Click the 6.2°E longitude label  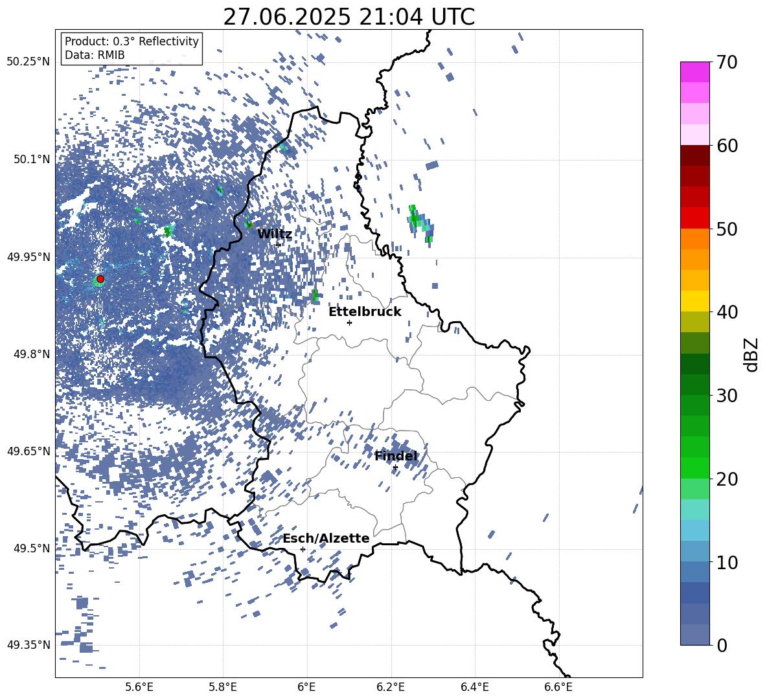(x=391, y=687)
